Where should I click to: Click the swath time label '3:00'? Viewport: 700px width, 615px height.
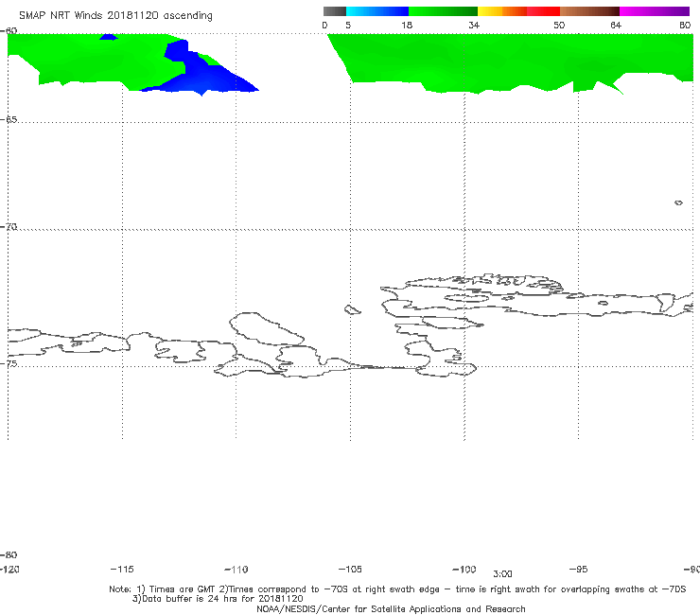pyautogui.click(x=502, y=574)
